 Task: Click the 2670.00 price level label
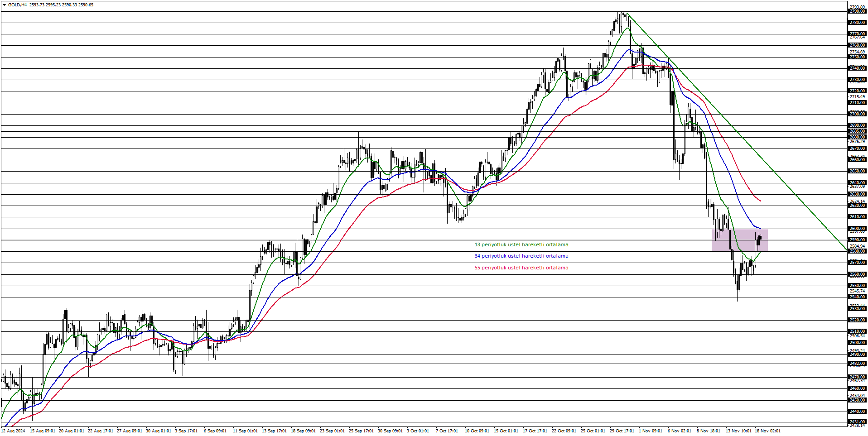[x=857, y=149]
